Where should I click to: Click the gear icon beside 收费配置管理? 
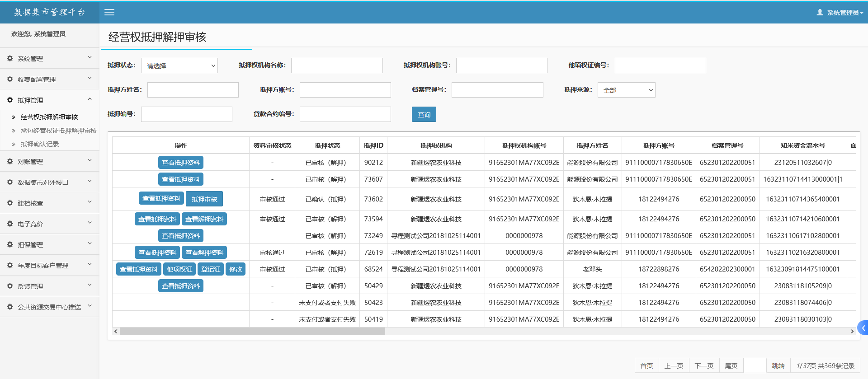click(10, 79)
